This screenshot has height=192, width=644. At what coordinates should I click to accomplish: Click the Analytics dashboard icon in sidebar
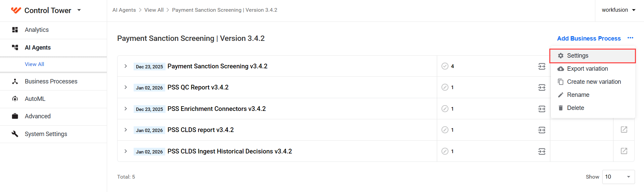pos(15,30)
